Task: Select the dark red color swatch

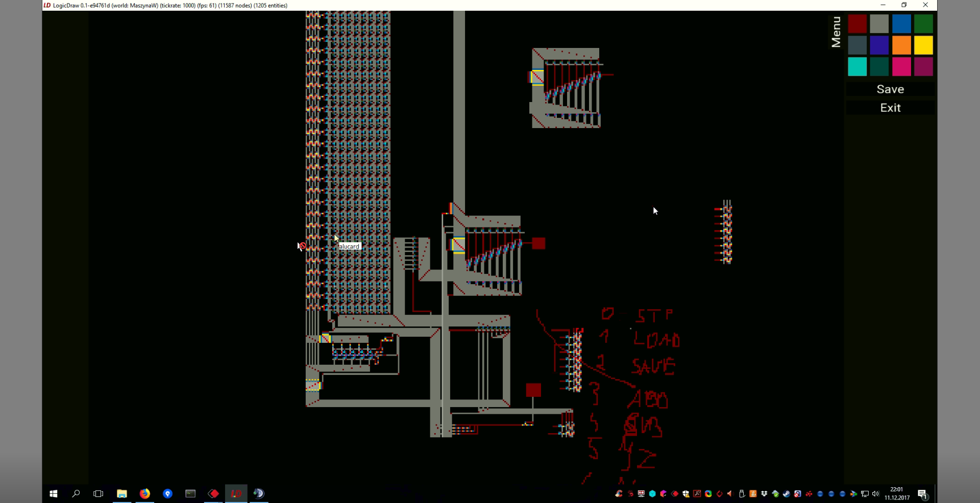Action: pos(857,23)
